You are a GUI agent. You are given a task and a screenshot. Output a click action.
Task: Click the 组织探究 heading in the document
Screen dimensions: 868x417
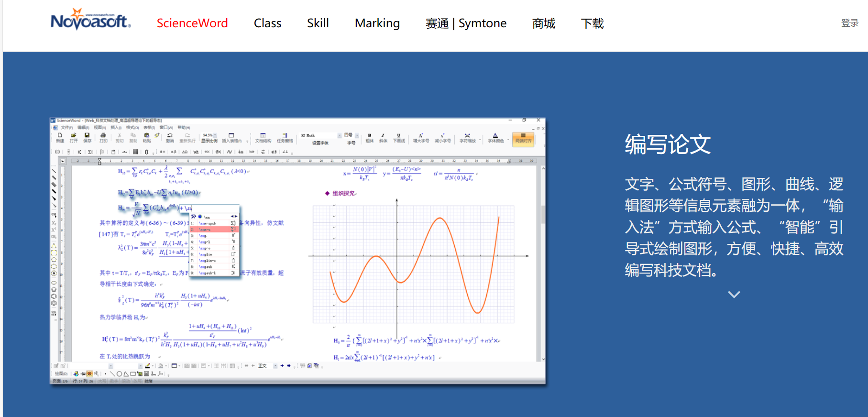click(x=343, y=193)
